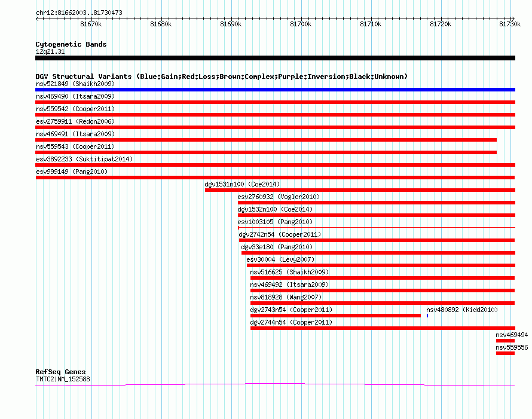Click the nsv521849 (Shaikh2009) variant label
This screenshot has width=532, height=419.
75,84
